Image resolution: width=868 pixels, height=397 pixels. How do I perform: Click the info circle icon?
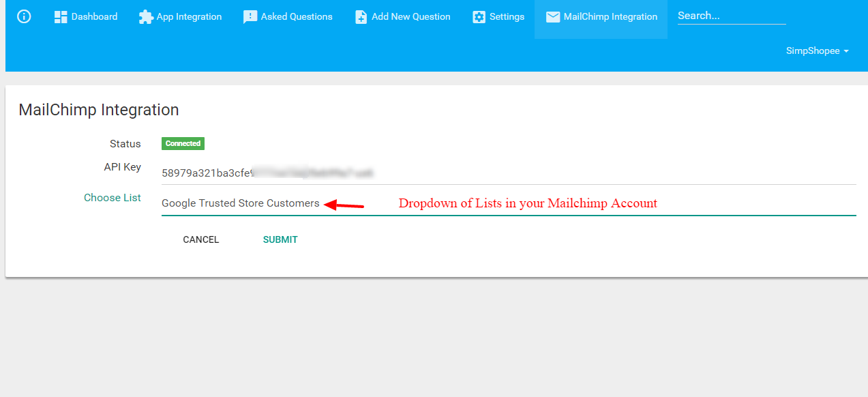(24, 16)
